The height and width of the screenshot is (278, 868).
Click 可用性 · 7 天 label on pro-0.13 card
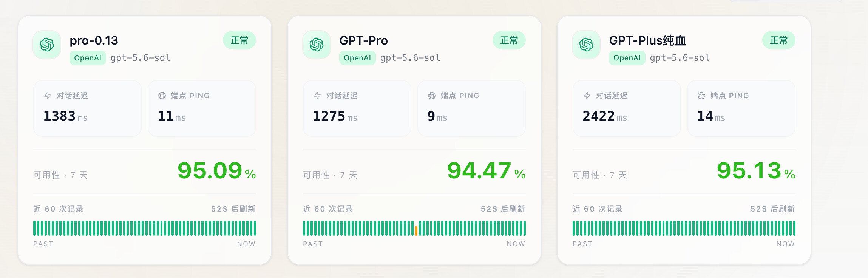pyautogui.click(x=60, y=175)
